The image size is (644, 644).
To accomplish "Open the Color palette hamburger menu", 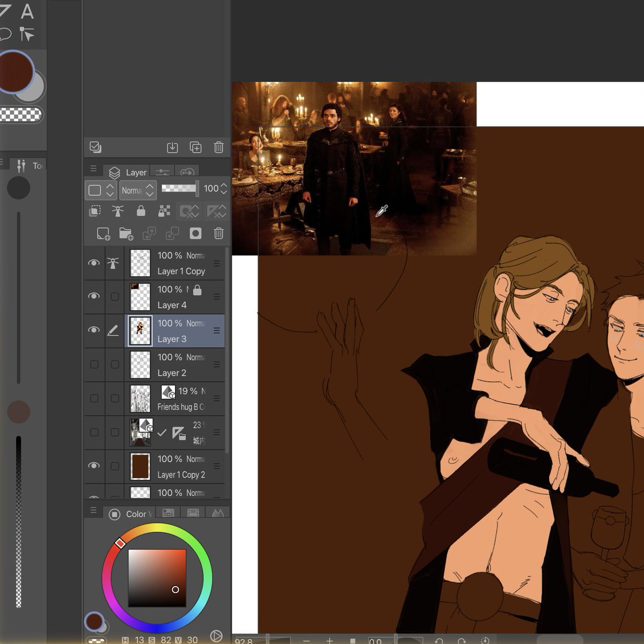I will [x=93, y=510].
